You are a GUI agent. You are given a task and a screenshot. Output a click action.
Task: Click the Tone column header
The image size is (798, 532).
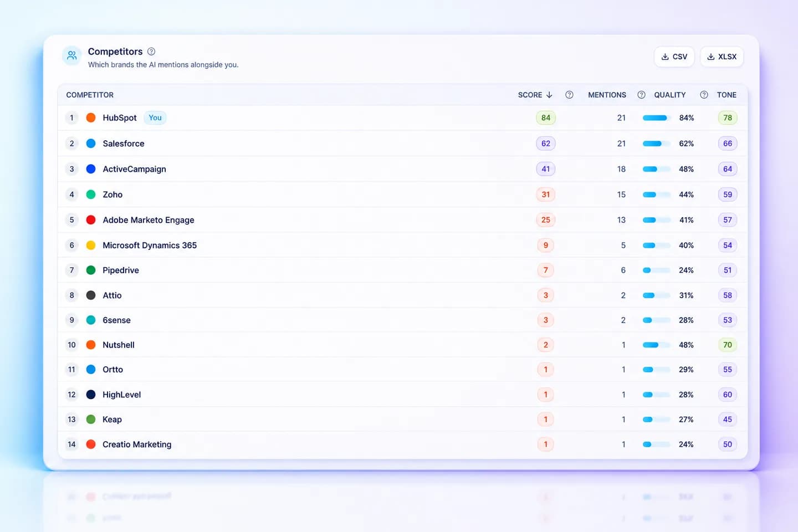(x=727, y=95)
